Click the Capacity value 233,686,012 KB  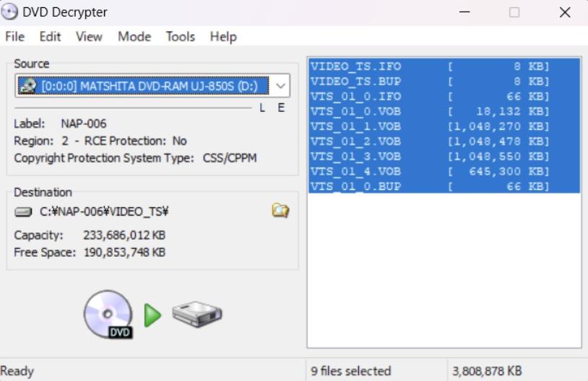tap(124, 235)
